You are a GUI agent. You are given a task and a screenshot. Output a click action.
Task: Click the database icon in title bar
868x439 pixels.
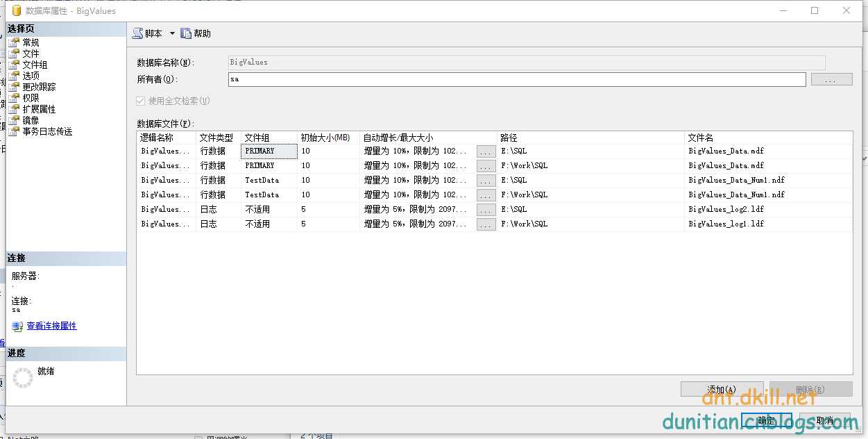coord(17,10)
